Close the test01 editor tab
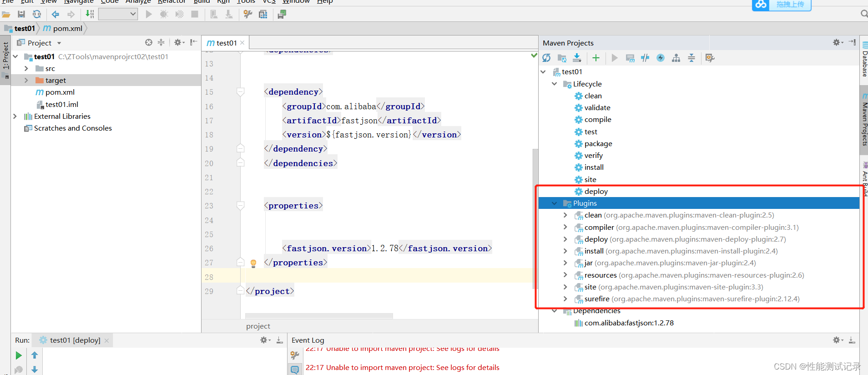This screenshot has width=868, height=375. (x=242, y=43)
